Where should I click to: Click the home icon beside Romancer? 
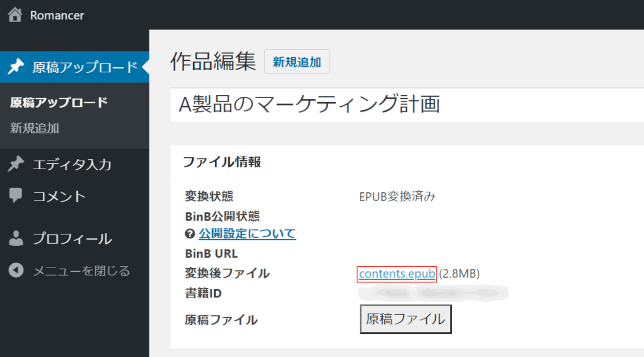coord(15,15)
